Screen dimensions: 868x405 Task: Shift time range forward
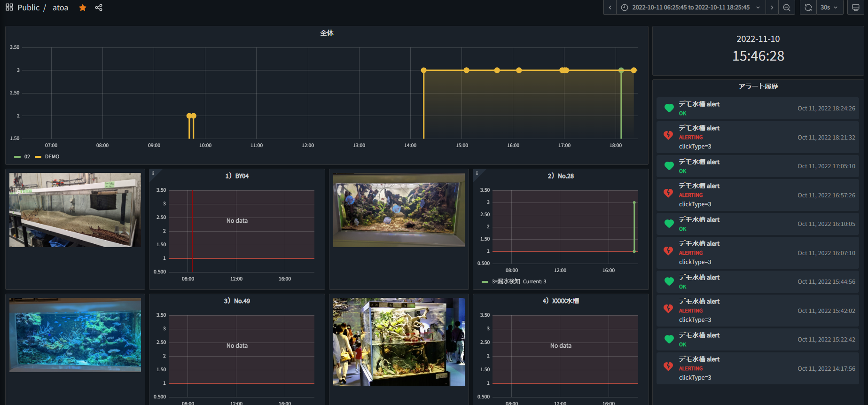(772, 8)
